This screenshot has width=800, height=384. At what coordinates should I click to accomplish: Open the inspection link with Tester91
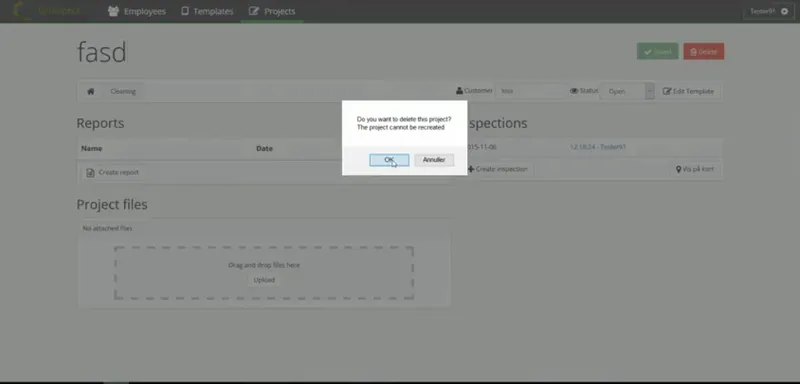pyautogui.click(x=598, y=147)
